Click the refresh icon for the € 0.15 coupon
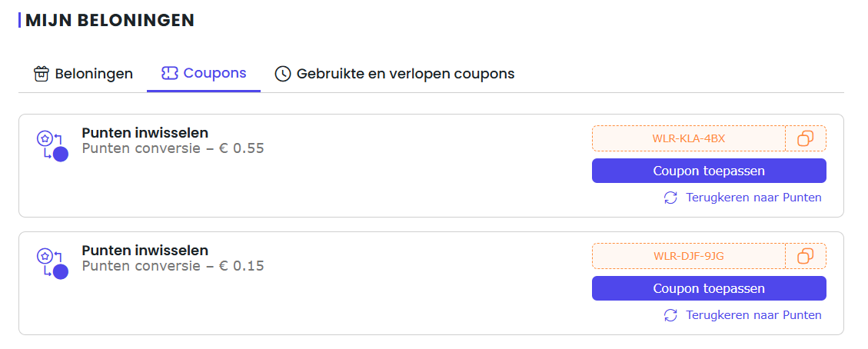 (670, 315)
